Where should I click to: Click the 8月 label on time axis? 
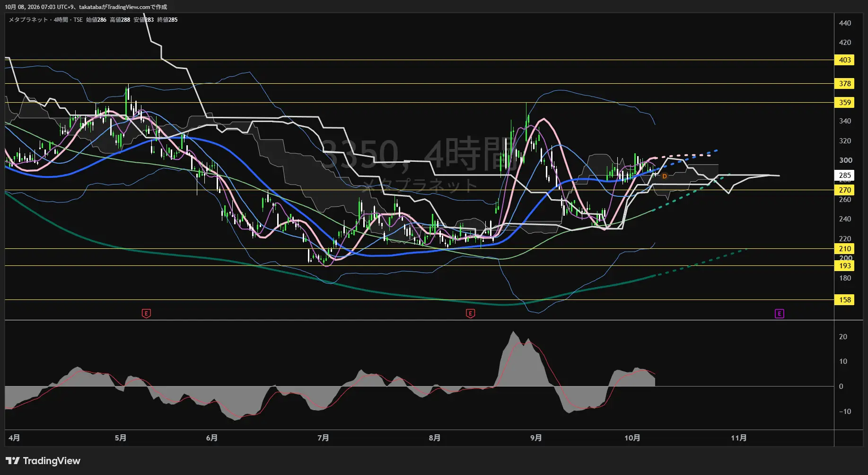(x=435, y=438)
